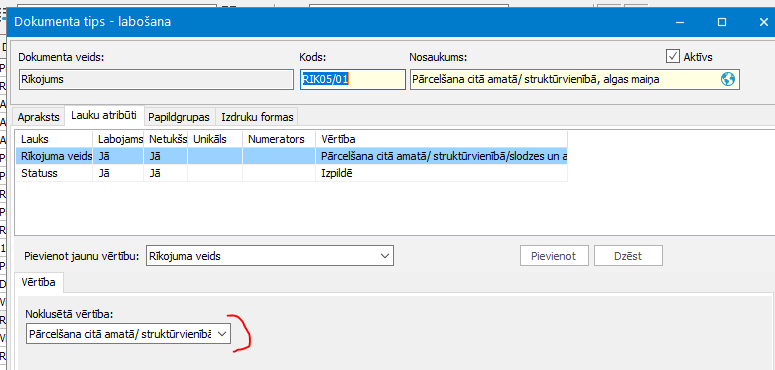Click the Vērtība column header
The image size is (775, 370).
(441, 139)
